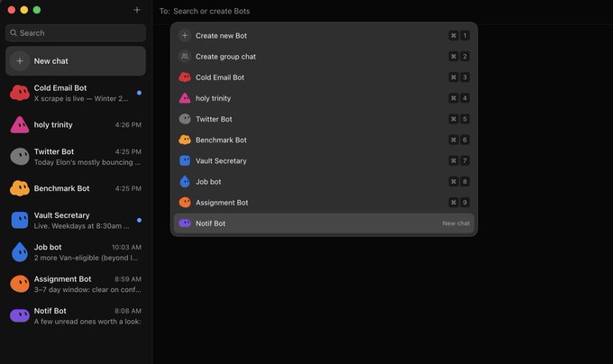Open Twitter Bot chat title in sidebar
This screenshot has width=613, height=364.
tap(54, 151)
